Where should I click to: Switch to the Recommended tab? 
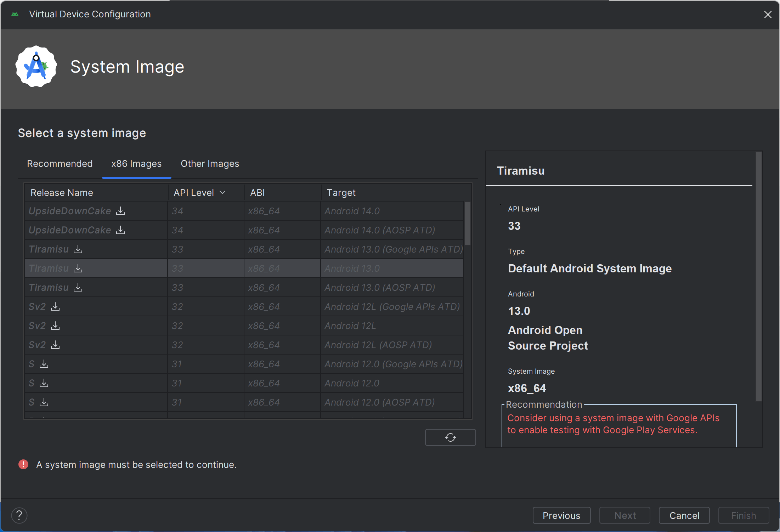tap(60, 164)
